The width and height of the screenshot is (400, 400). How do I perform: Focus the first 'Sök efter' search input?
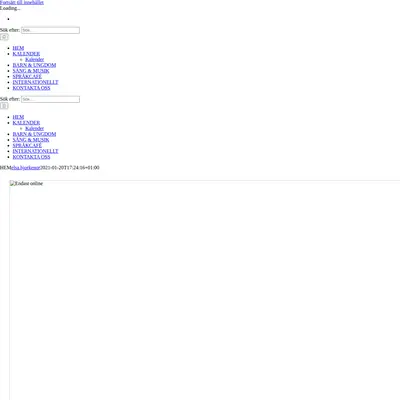tap(50, 30)
